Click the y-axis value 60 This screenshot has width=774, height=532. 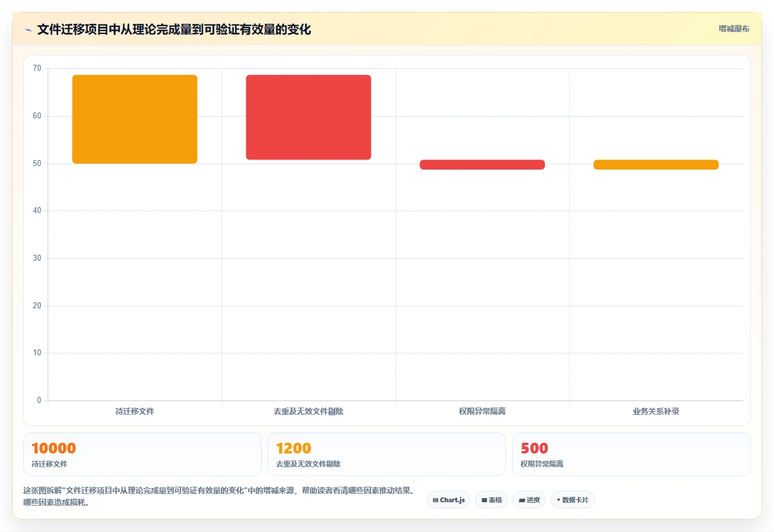[37, 116]
